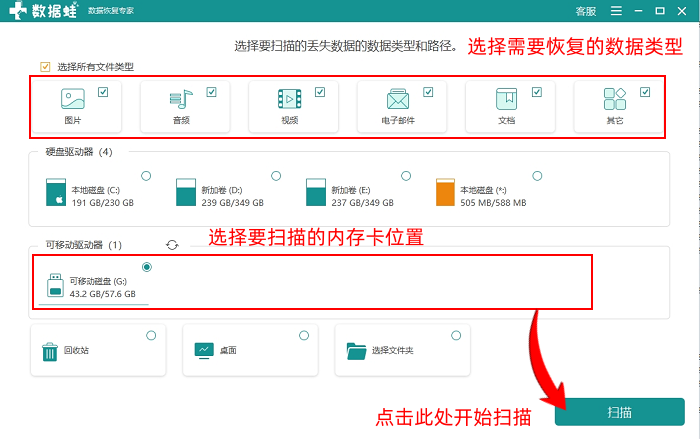Screen dimensions: 700x439
Task: Click the 43.2 GB/57.6 GB capacity text
Action: [x=103, y=294]
